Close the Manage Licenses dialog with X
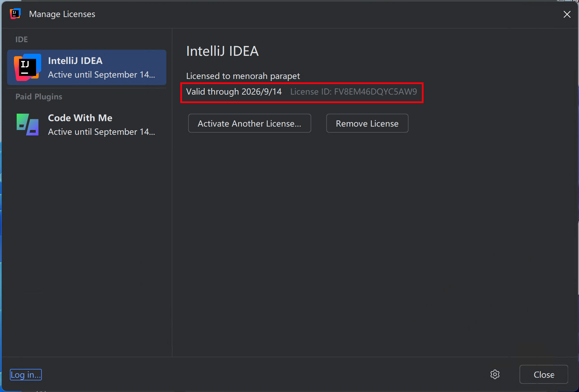This screenshot has height=392, width=579. 567,14
